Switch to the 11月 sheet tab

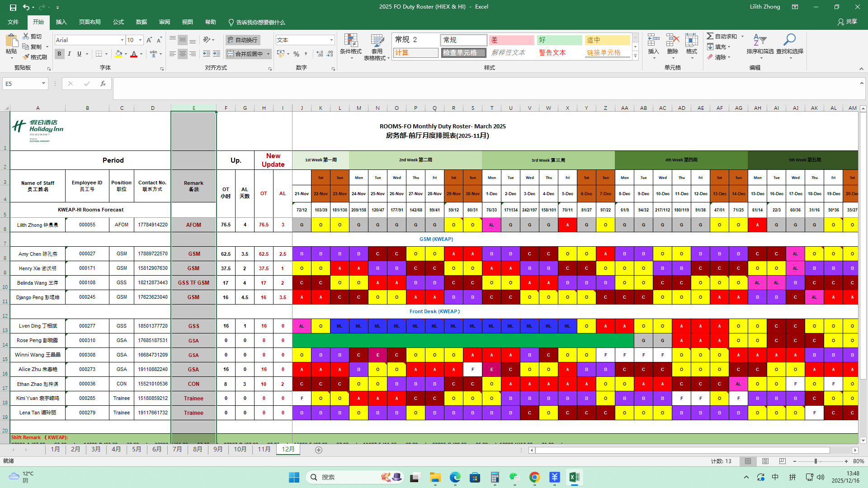point(264,449)
